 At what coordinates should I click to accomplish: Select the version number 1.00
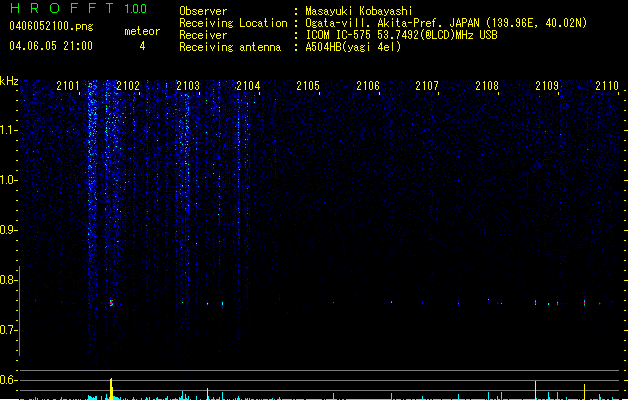[136, 9]
